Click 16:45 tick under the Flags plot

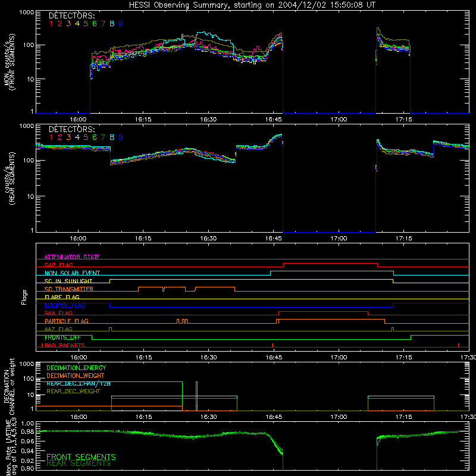click(274, 358)
